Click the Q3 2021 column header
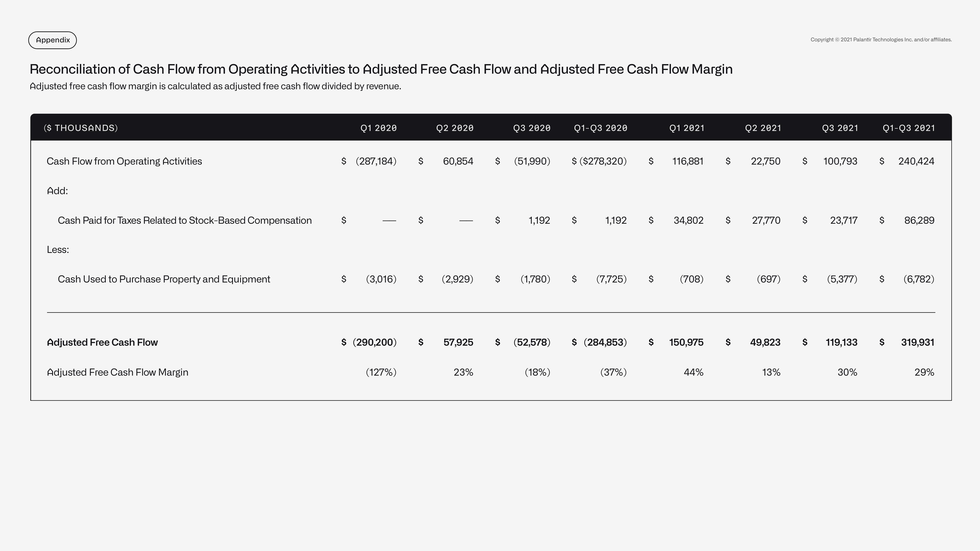This screenshot has width=980, height=551. coord(840,128)
